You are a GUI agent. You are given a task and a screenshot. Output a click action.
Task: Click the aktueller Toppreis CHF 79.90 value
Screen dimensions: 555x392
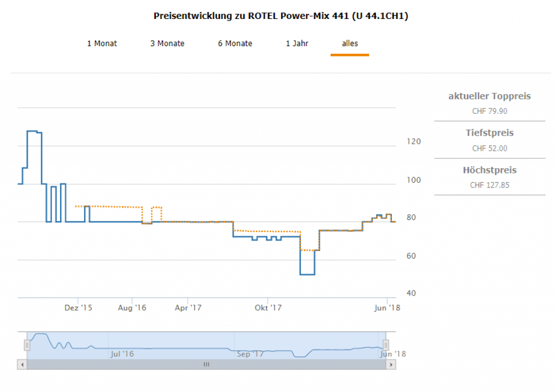point(489,111)
